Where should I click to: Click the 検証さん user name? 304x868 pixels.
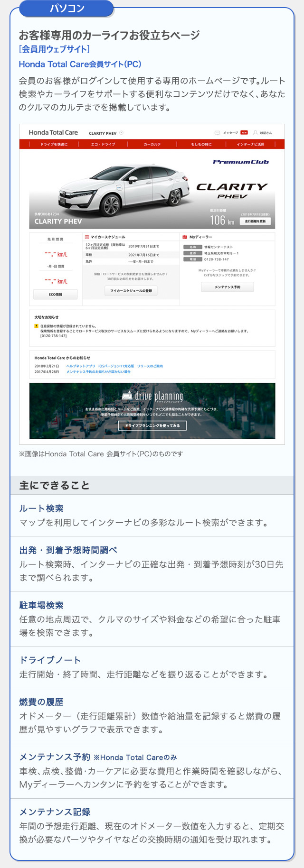point(266,133)
